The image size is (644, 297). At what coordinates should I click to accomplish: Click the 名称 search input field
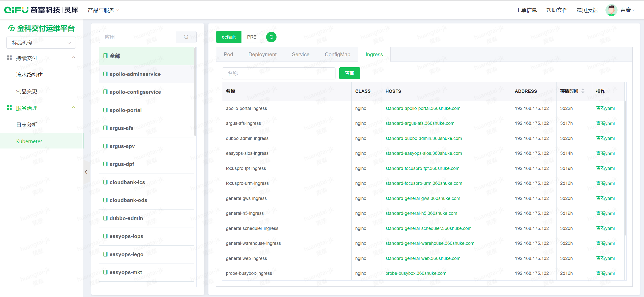(279, 73)
